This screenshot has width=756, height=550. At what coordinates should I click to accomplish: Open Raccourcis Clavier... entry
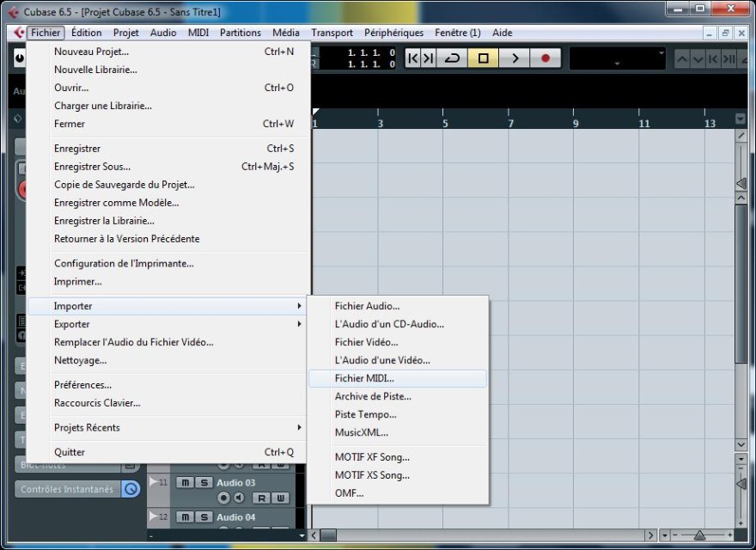coord(167,403)
